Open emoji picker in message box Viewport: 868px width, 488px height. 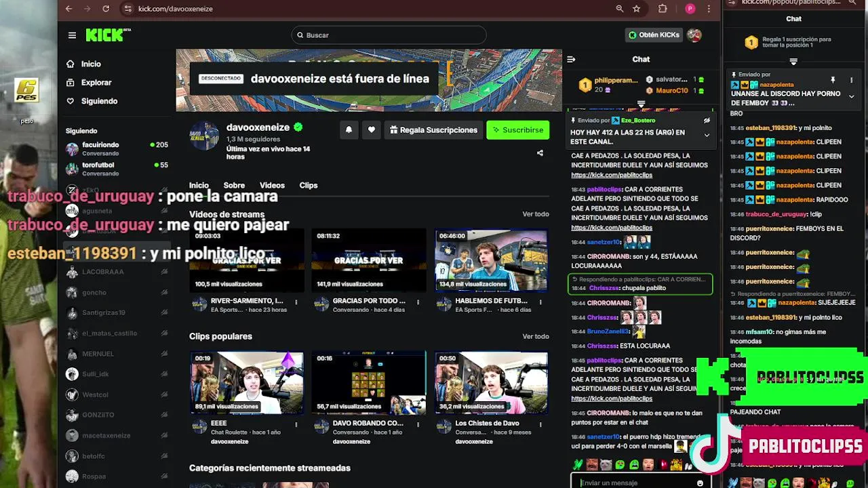[700, 483]
